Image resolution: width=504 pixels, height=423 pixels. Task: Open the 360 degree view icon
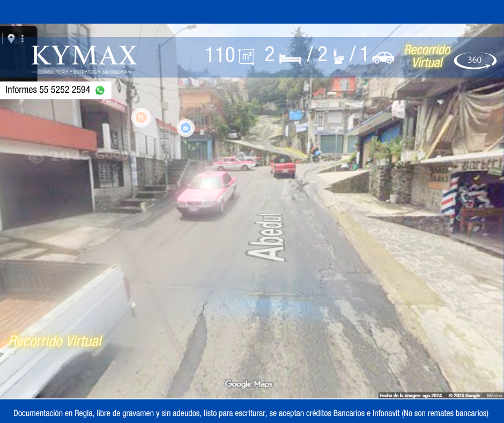[x=475, y=60]
